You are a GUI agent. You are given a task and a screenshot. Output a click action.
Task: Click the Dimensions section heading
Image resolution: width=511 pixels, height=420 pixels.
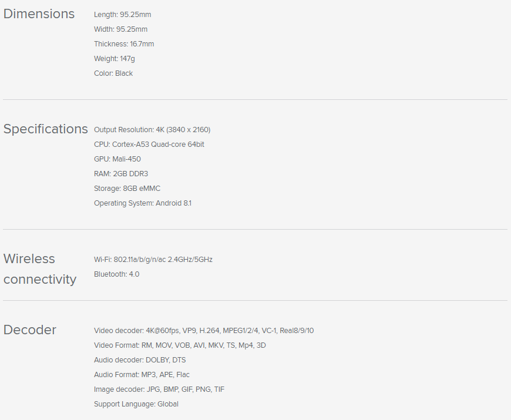click(39, 14)
